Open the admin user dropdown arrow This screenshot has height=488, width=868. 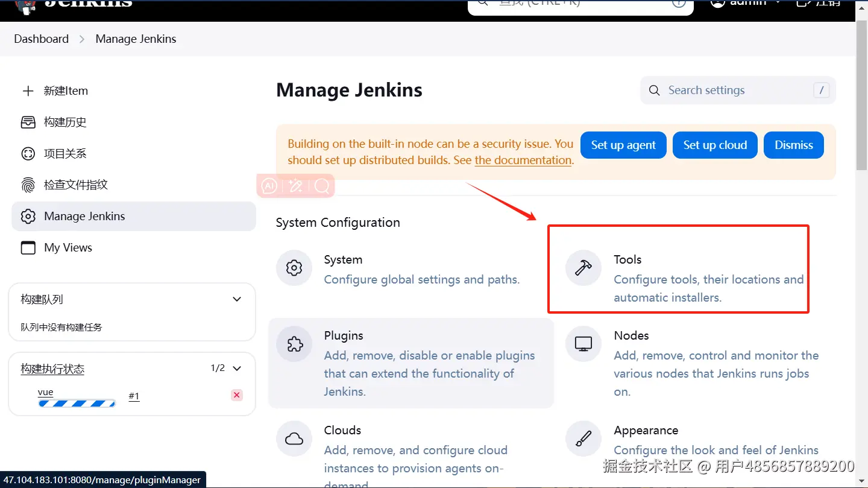click(x=778, y=2)
